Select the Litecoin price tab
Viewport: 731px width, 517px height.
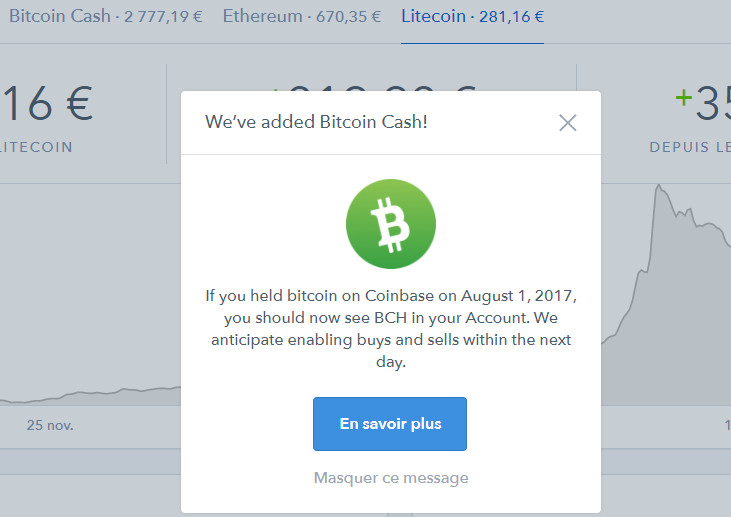472,16
